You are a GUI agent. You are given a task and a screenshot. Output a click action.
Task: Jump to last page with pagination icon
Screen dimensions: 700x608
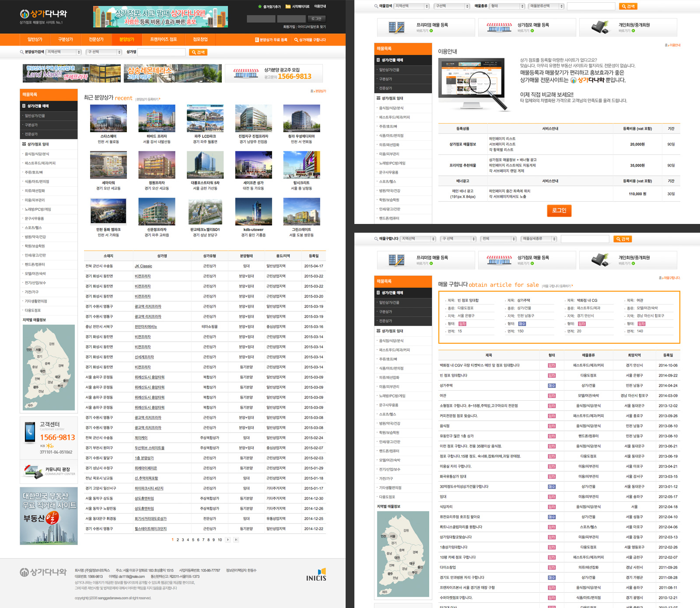click(236, 540)
